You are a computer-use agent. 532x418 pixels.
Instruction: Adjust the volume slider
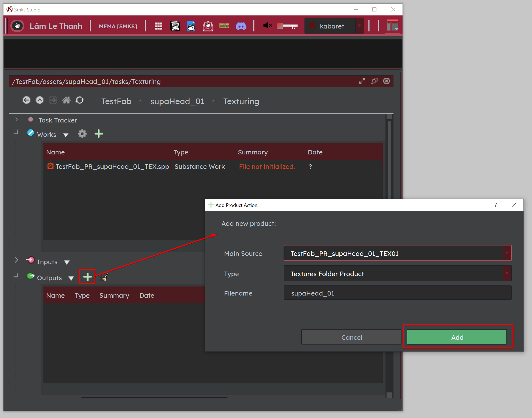[287, 26]
